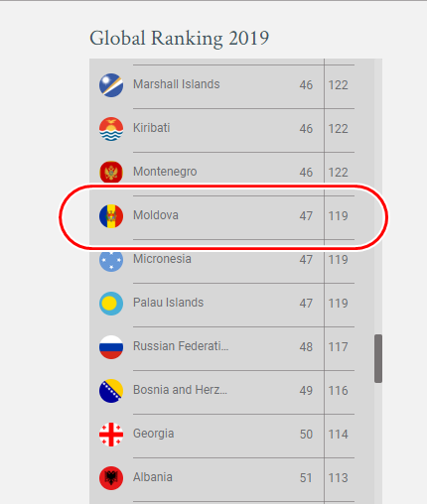Screen dimensions: 427x504
Task: Click the Russian Federation flag icon
Action: (x=111, y=347)
